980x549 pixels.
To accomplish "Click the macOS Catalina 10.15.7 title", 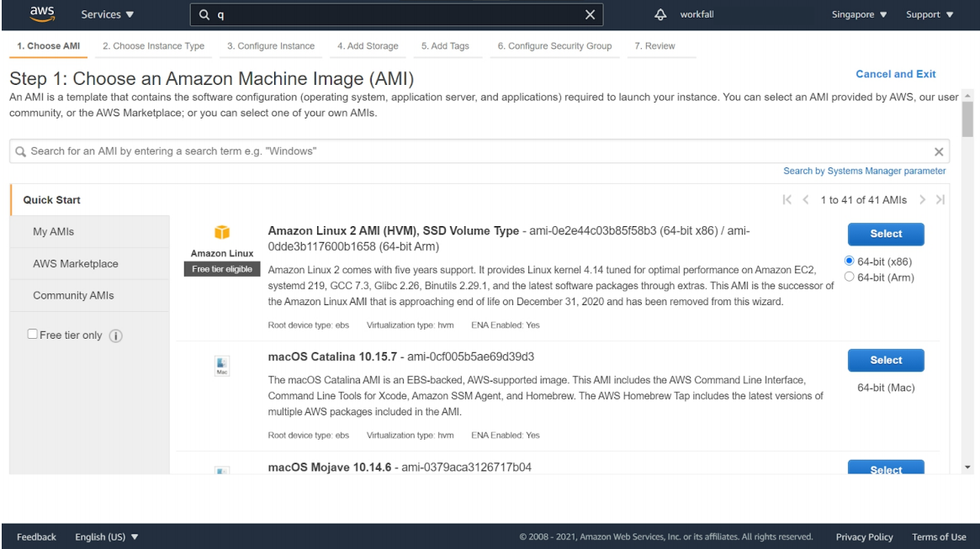I will click(x=332, y=356).
